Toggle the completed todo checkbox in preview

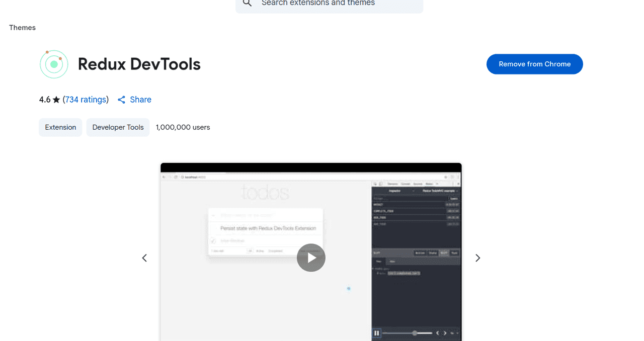click(213, 240)
